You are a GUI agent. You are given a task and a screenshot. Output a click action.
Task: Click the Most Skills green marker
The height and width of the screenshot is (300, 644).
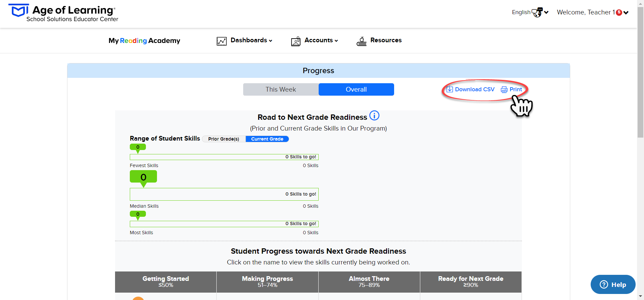[138, 215]
